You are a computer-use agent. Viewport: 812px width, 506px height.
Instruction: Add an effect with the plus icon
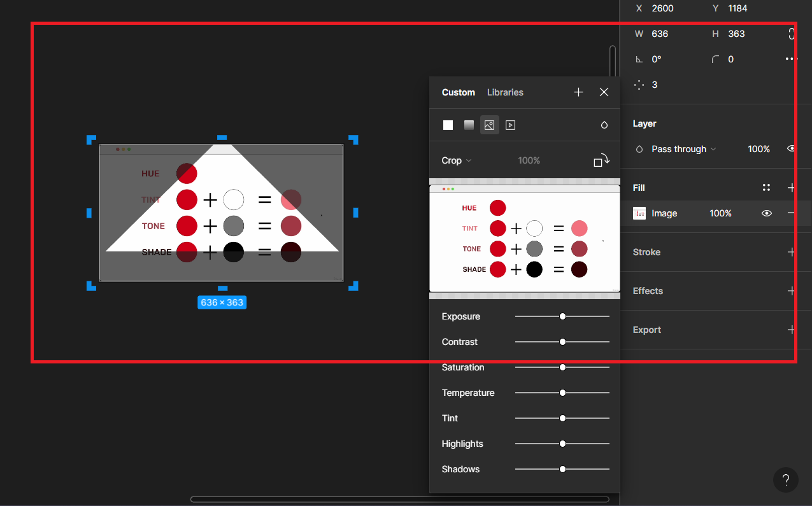click(792, 291)
